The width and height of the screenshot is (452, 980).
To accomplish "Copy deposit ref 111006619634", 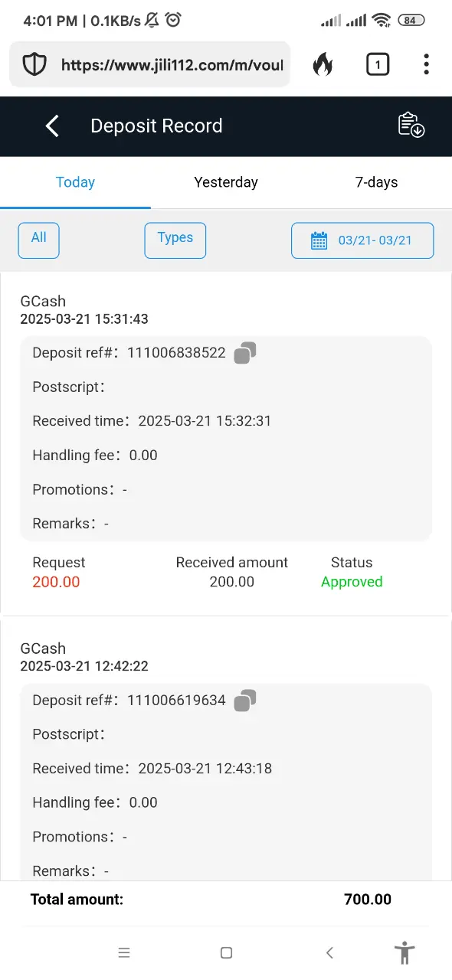I will (245, 701).
